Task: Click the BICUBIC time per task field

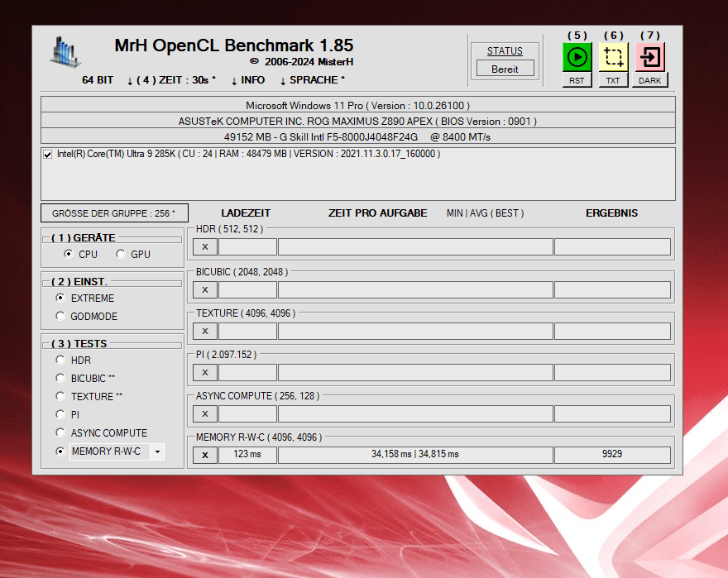Action: click(415, 289)
